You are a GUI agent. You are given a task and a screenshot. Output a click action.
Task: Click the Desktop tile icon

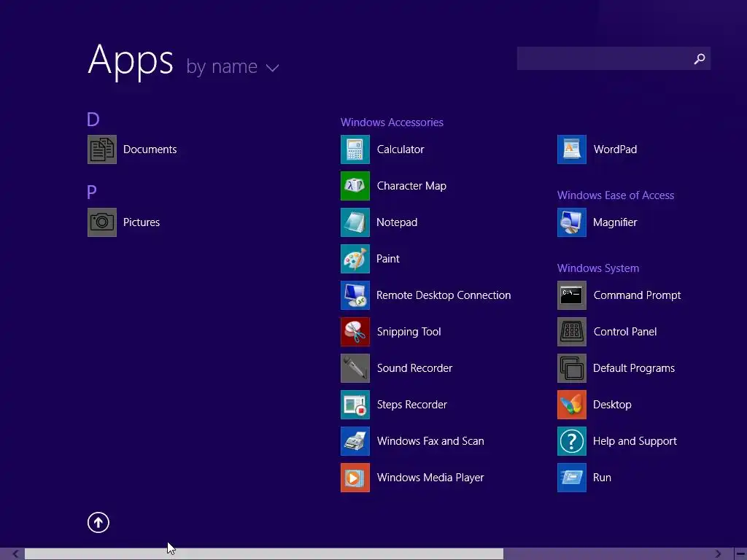click(572, 405)
